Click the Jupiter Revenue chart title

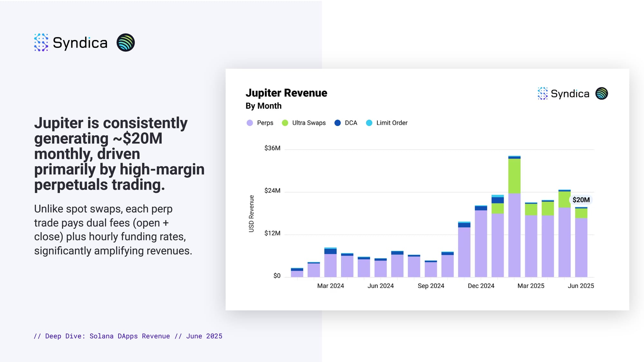point(286,93)
